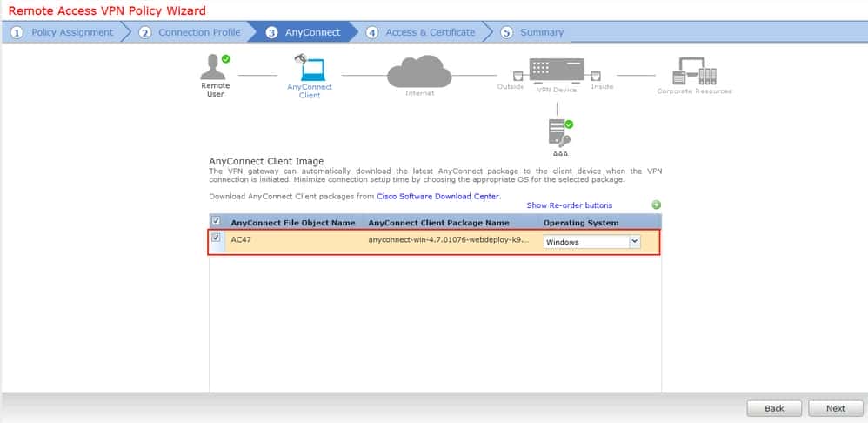Click the VPN Device icon in diagram

(557, 70)
